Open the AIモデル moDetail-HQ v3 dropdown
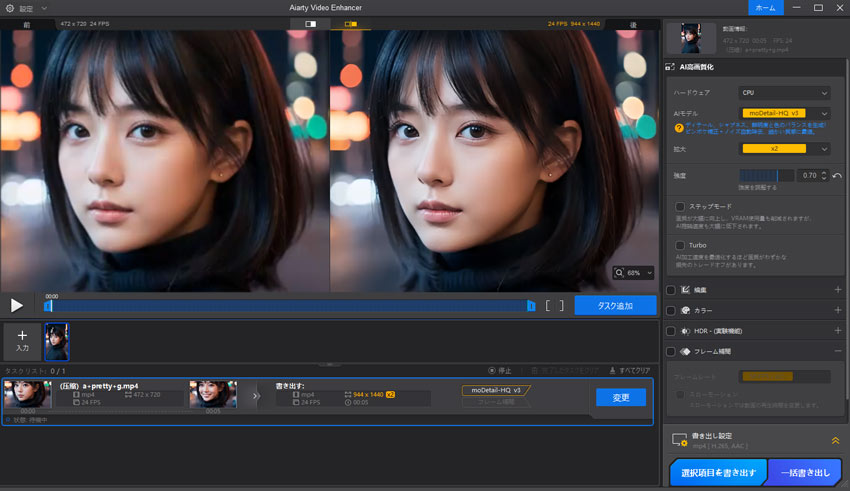 pos(784,113)
